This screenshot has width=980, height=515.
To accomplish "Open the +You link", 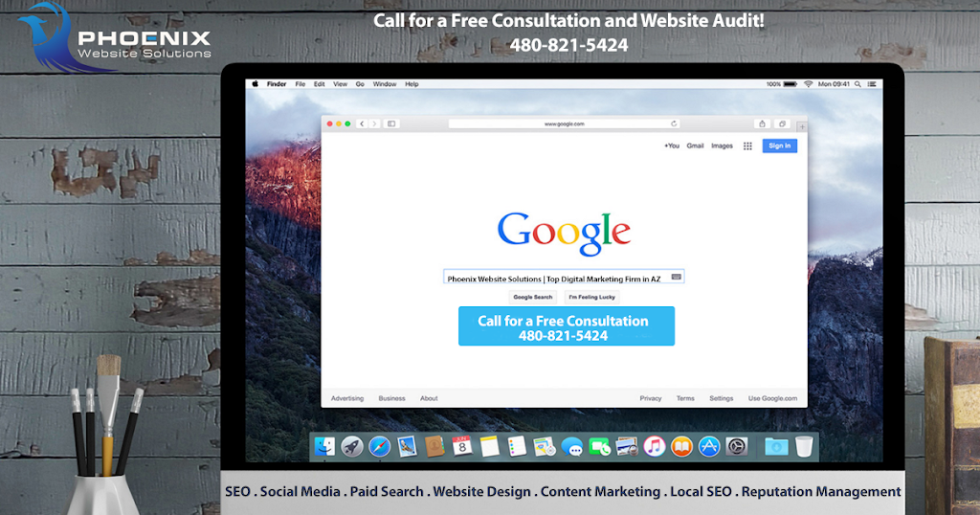I will coord(672,146).
